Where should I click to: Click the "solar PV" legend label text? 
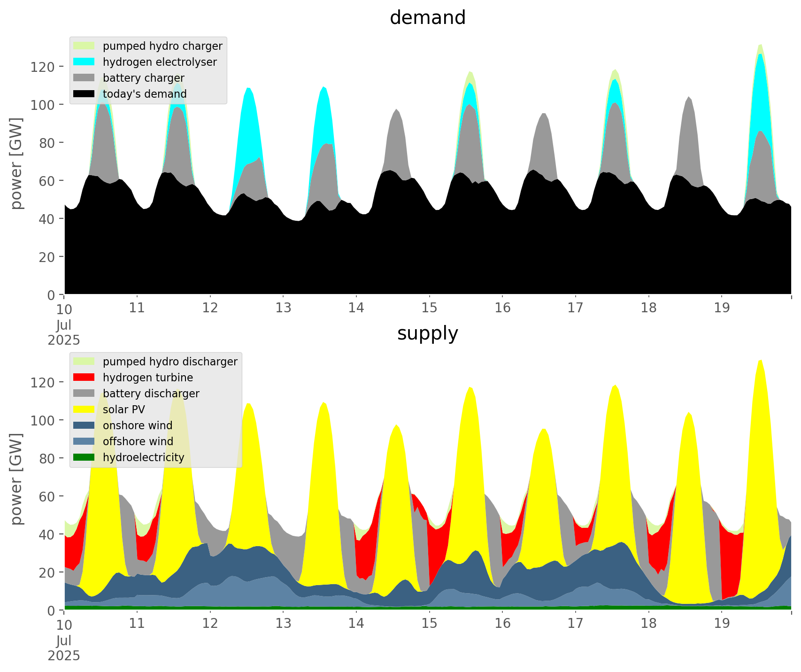[124, 409]
